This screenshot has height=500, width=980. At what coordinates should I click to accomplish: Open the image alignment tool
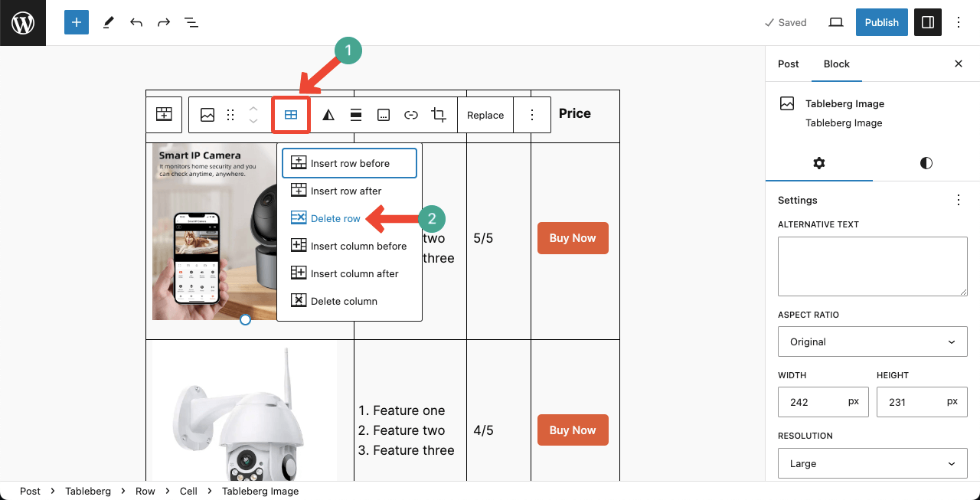[355, 114]
